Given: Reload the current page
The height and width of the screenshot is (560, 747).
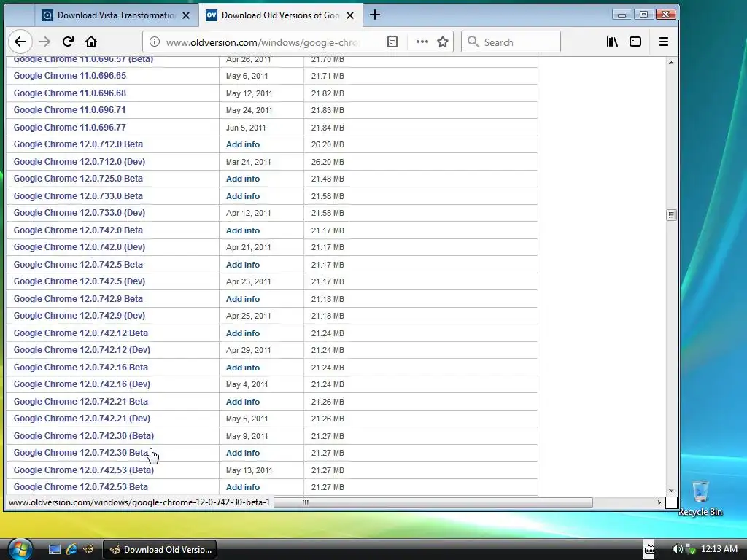Looking at the screenshot, I should click(68, 42).
